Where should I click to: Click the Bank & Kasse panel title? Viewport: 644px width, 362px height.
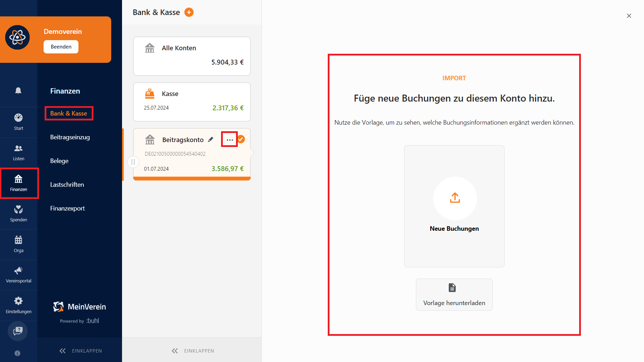156,12
